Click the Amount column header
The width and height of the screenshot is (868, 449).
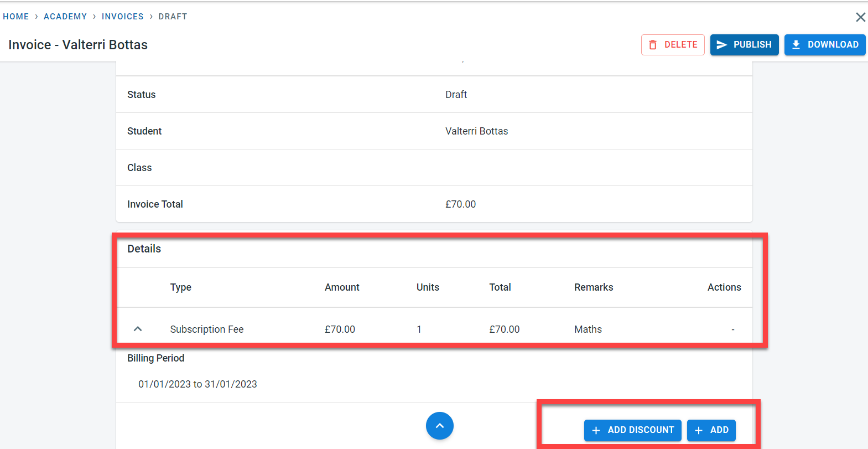342,287
